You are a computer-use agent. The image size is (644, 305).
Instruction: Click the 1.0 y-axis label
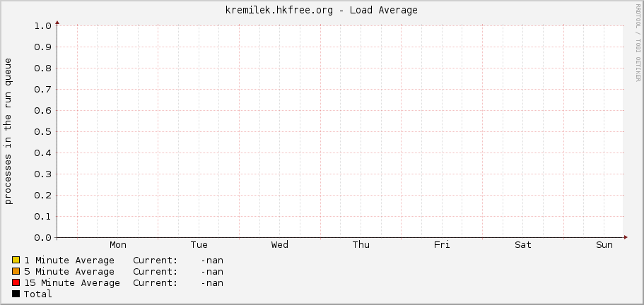42,26
